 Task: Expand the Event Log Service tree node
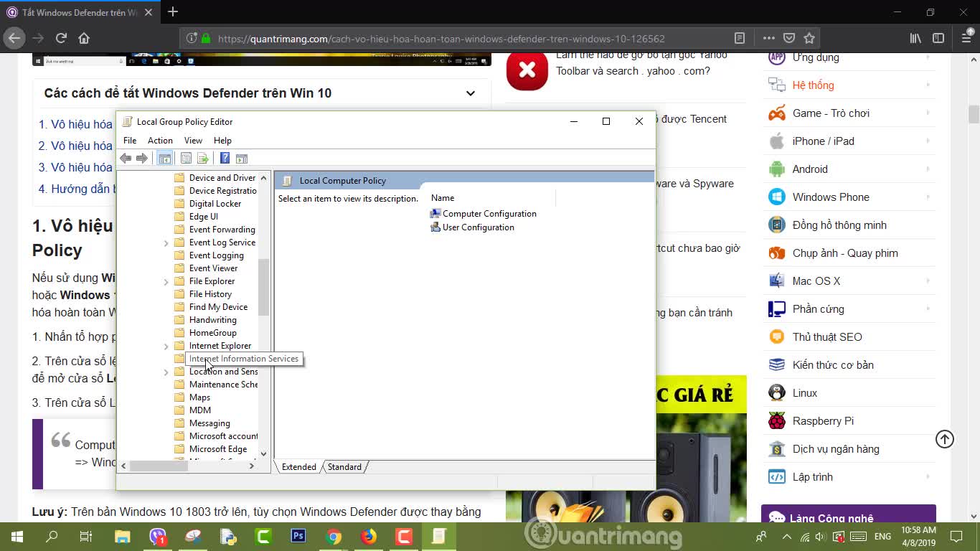(x=166, y=243)
